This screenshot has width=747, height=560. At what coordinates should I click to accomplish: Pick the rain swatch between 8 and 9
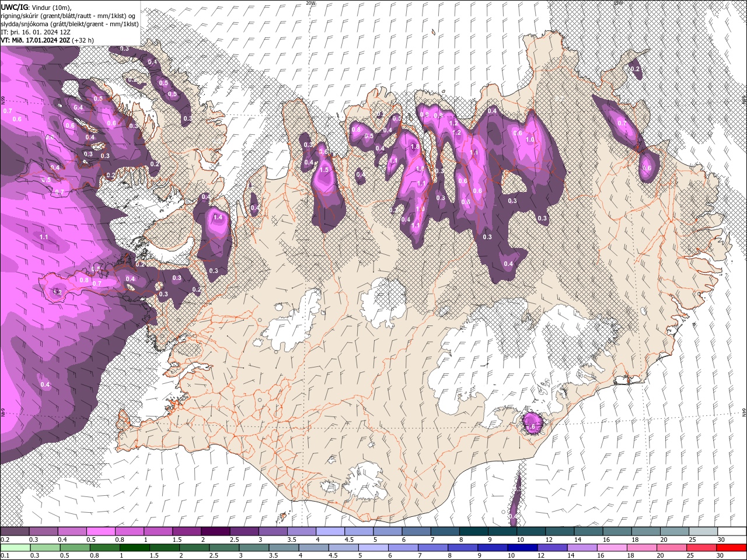[x=462, y=548]
